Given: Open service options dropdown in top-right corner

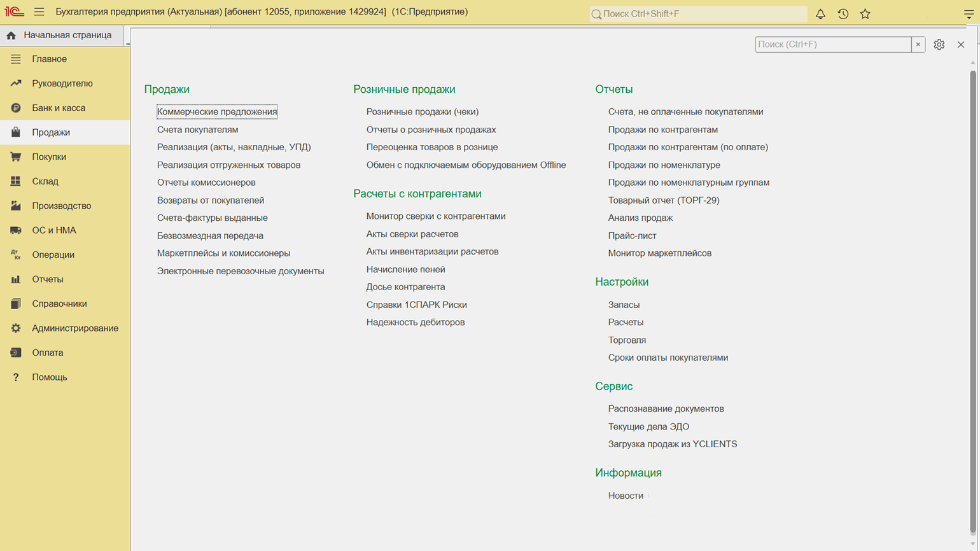Looking at the screenshot, I should pos(968,14).
